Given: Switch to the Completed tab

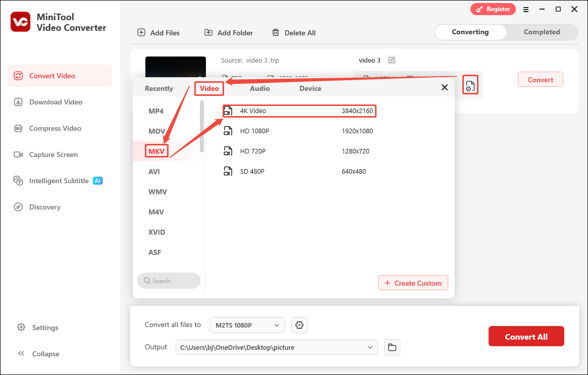Looking at the screenshot, I should pyautogui.click(x=542, y=32).
